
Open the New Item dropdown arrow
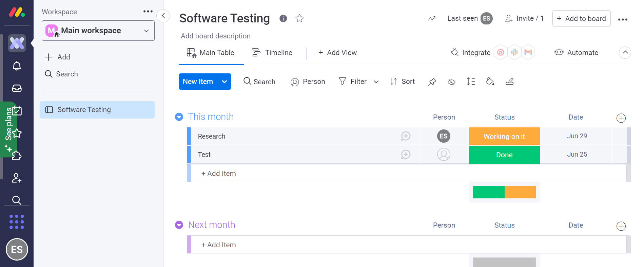225,82
